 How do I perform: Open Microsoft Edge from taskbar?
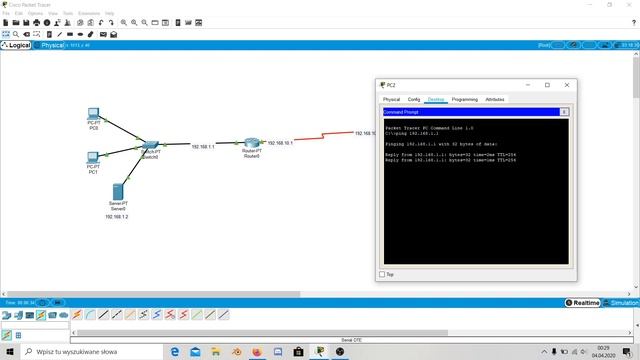coord(175,351)
